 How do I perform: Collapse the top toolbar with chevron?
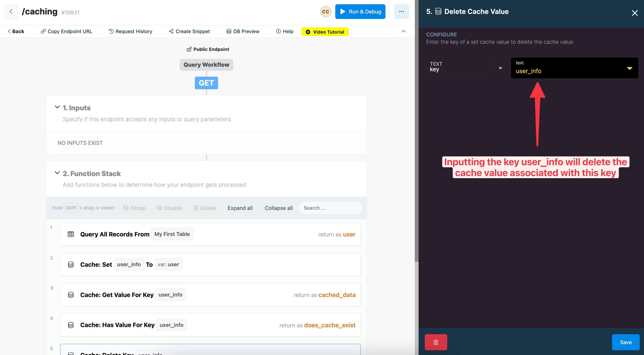click(x=403, y=31)
